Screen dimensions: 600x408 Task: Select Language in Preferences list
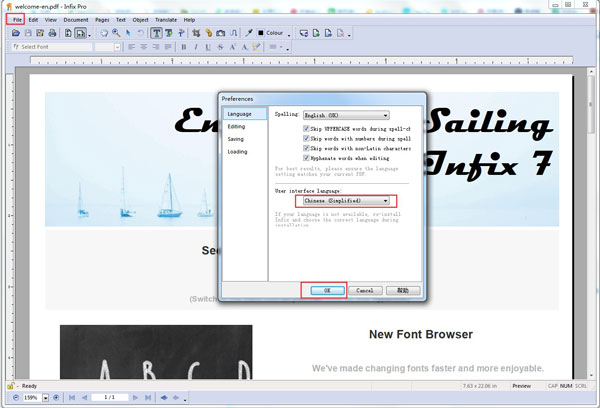point(245,114)
